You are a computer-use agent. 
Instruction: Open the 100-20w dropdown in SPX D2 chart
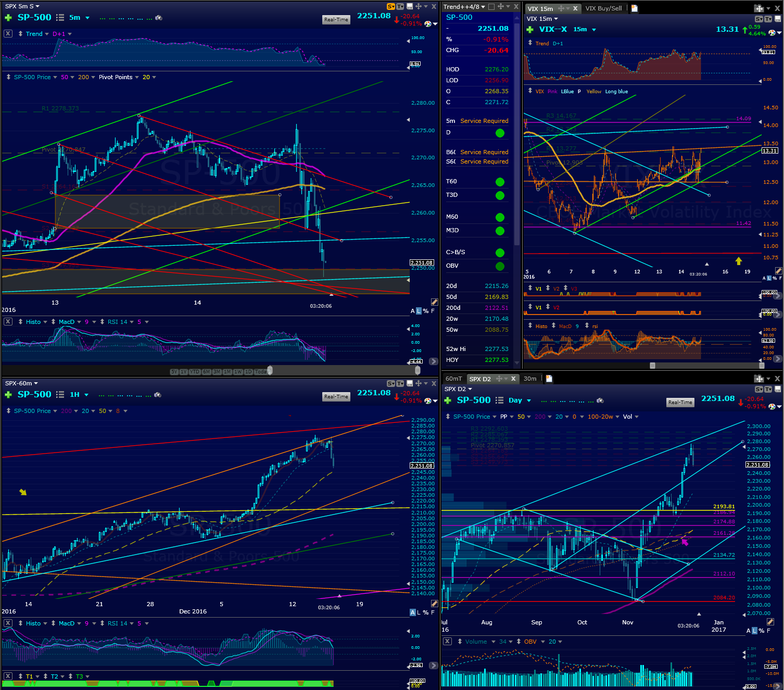[617, 417]
